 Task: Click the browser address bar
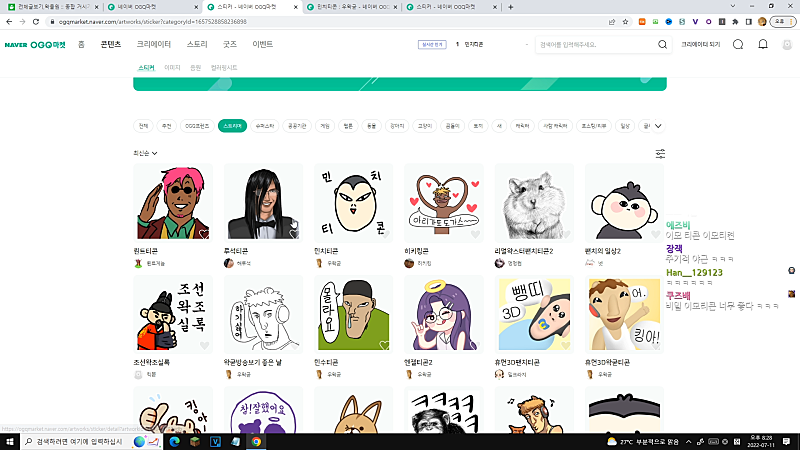point(327,22)
